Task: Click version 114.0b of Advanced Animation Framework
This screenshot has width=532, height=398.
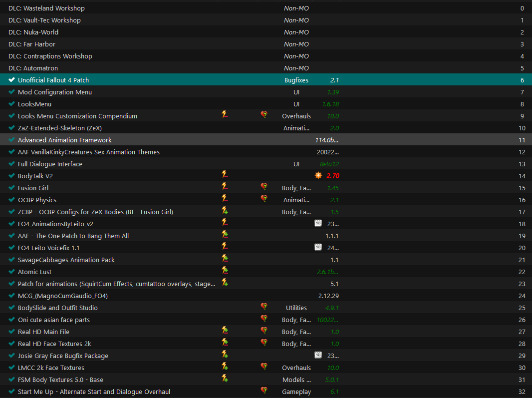Action: coord(327,140)
